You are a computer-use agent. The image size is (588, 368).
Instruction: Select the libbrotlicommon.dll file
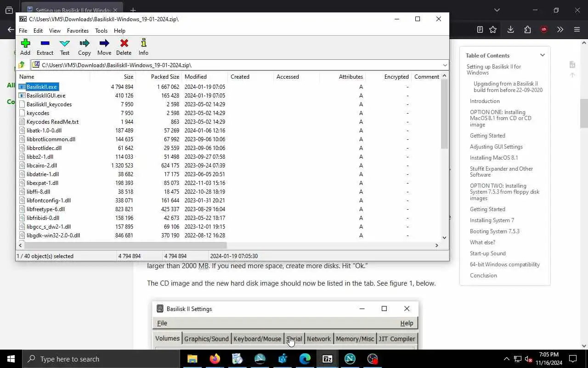pos(51,139)
